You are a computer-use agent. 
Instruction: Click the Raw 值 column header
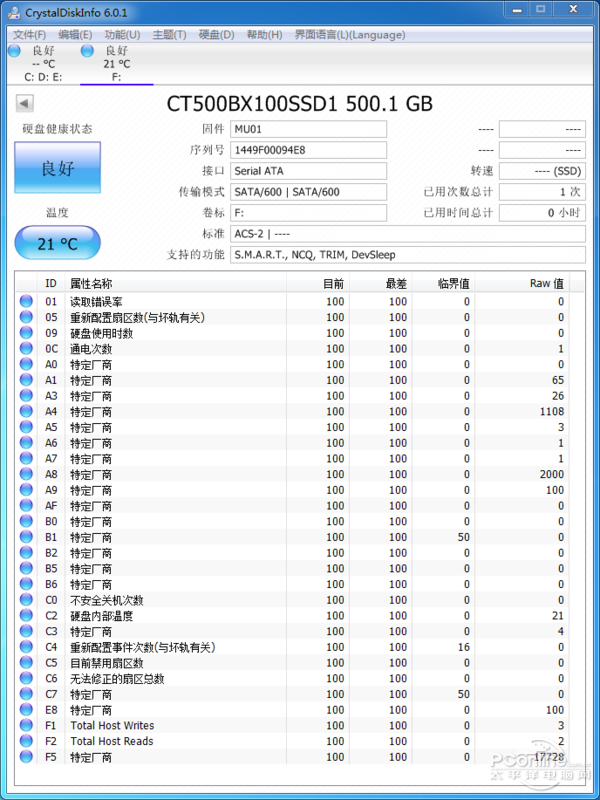522,284
